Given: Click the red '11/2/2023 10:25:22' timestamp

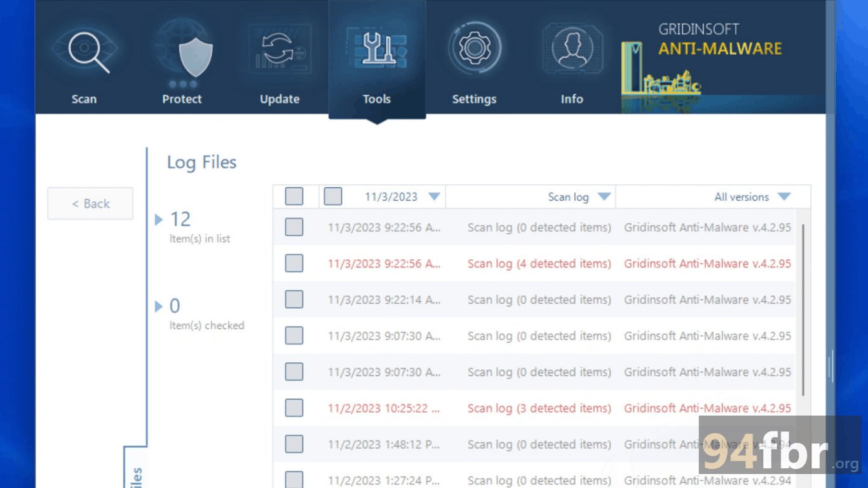Looking at the screenshot, I should coord(384,409).
